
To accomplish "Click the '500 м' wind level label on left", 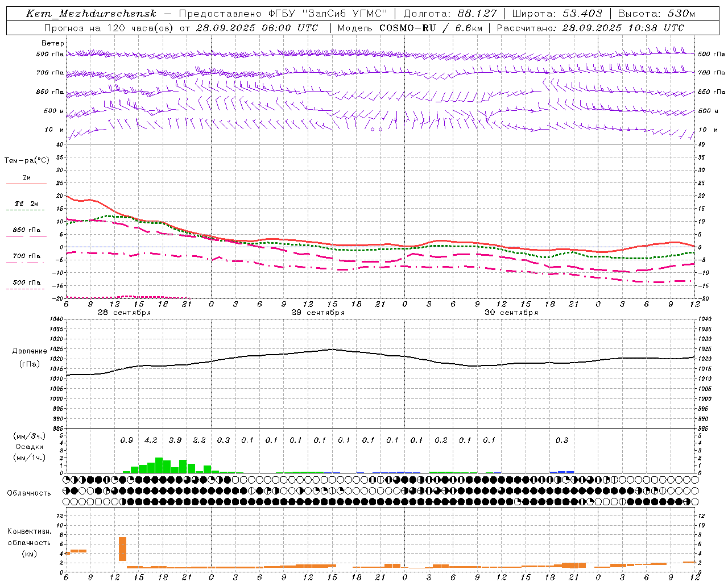I will [x=54, y=111].
